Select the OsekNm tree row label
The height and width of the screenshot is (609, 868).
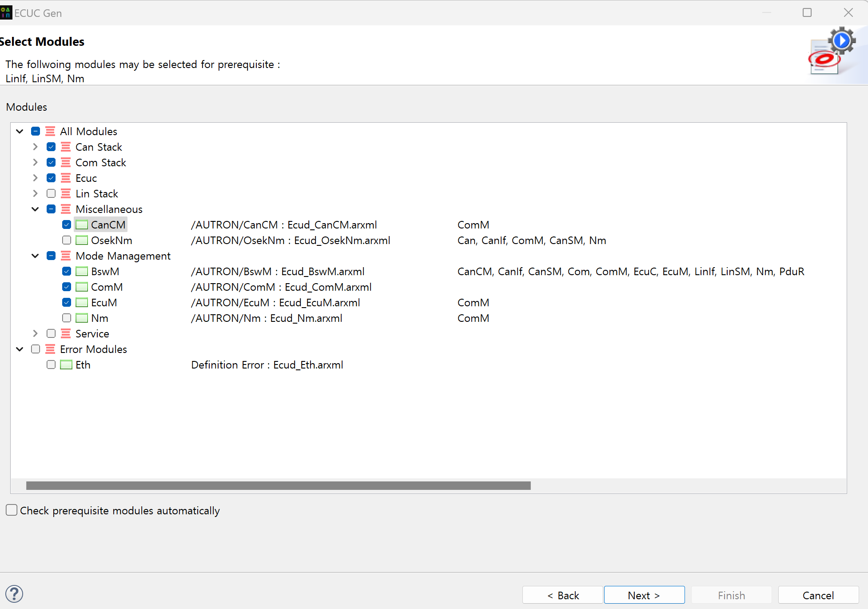tap(111, 240)
